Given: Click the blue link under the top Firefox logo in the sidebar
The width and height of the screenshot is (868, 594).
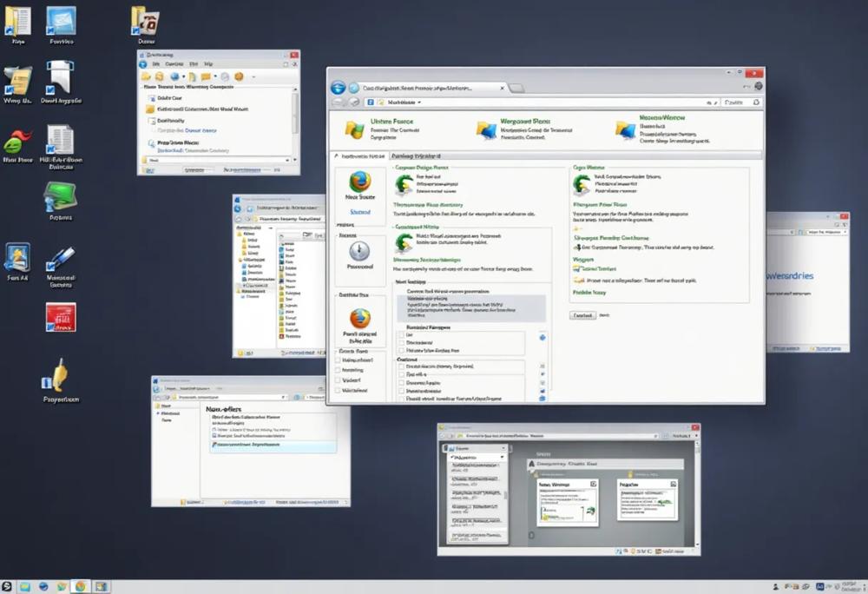Looking at the screenshot, I should (x=360, y=212).
